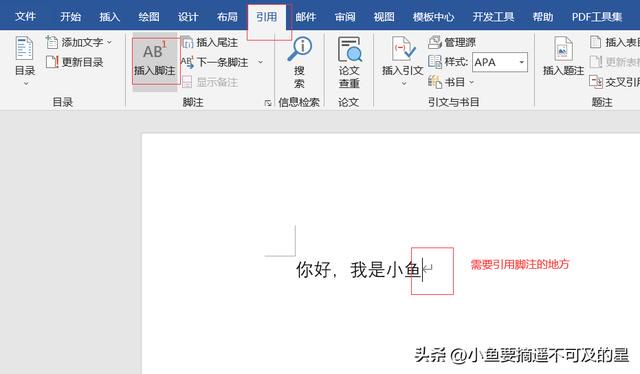
Task: Switch to the Review (审阅) tab
Action: (x=345, y=17)
